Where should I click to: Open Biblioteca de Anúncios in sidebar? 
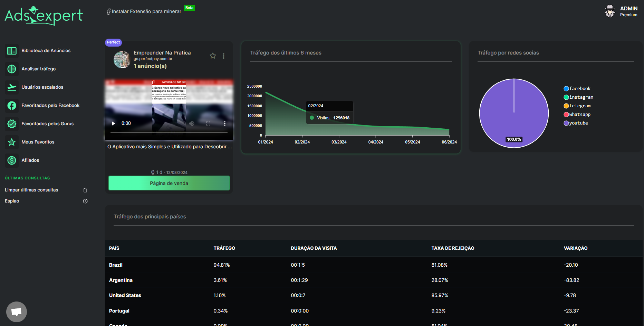46,51
